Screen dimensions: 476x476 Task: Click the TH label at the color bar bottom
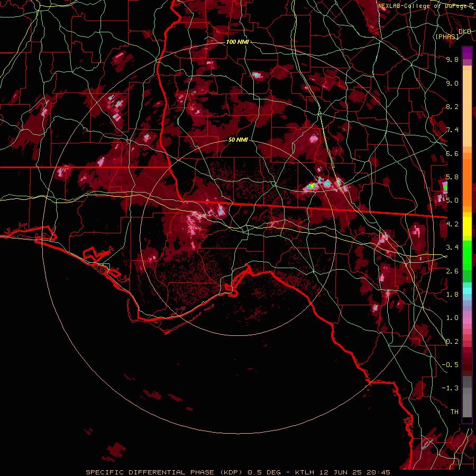[x=454, y=412]
